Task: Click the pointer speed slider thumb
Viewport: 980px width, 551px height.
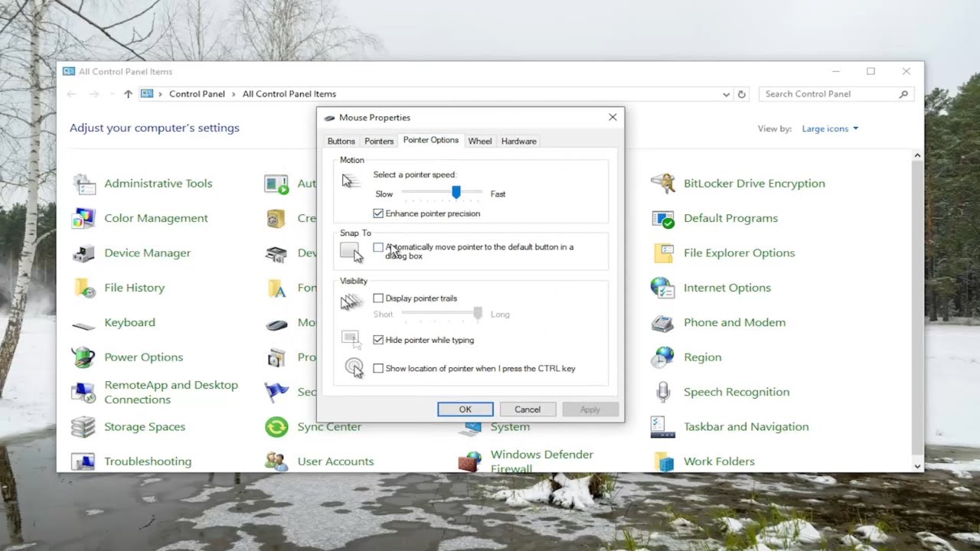Action: click(456, 192)
